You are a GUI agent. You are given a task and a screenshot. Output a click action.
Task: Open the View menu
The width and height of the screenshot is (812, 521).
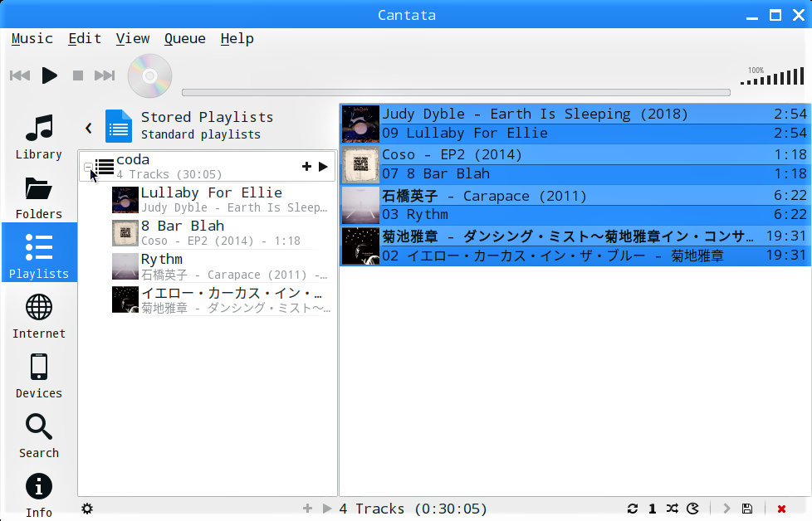pos(133,39)
